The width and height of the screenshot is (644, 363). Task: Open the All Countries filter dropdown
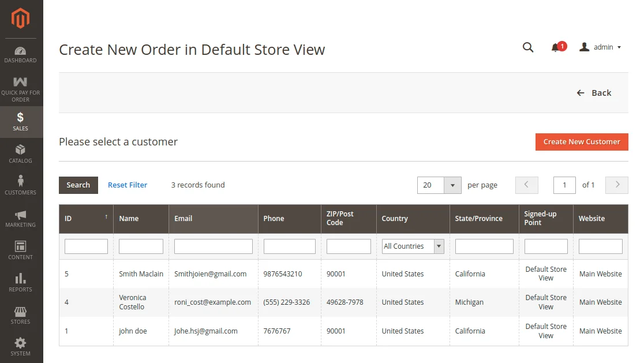pyautogui.click(x=413, y=246)
